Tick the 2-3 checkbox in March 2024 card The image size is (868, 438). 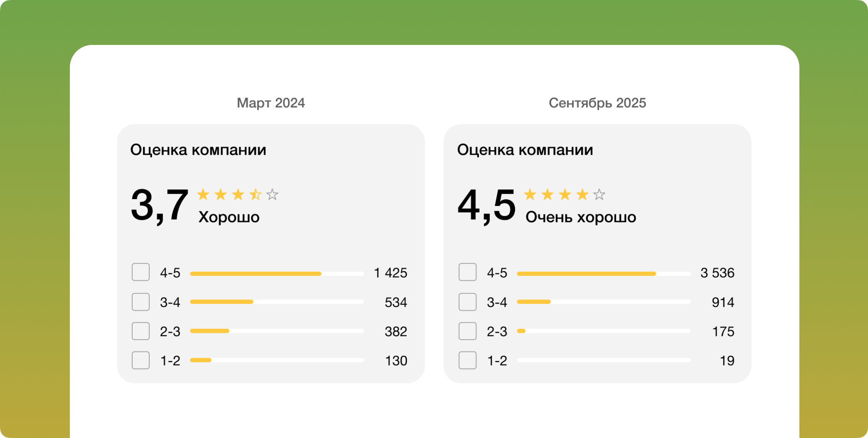[x=141, y=331]
